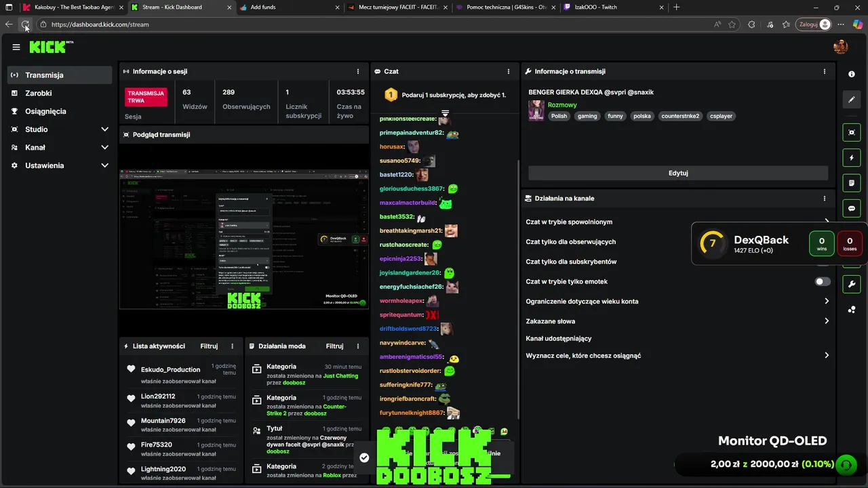Open the kebab menu in Lista aktywności
This screenshot has width=868, height=488.
point(233,346)
